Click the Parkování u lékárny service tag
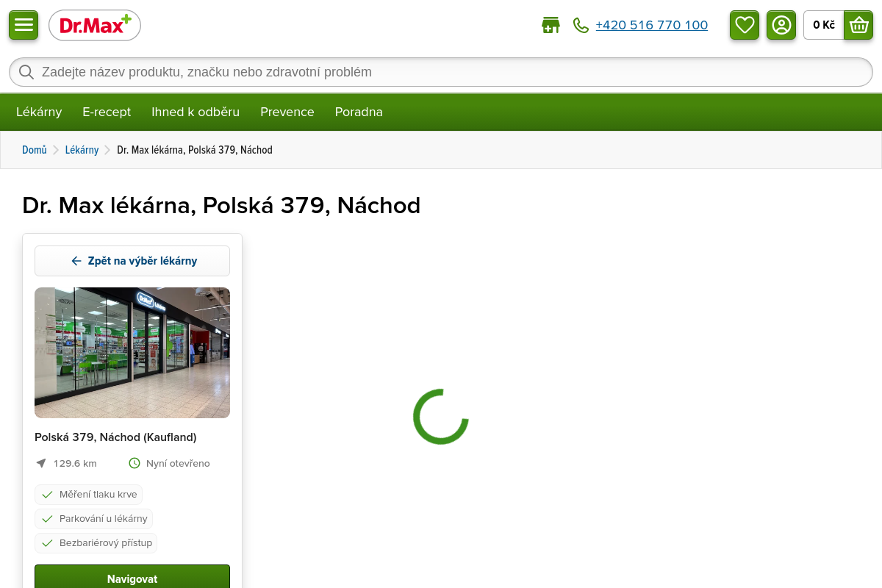The image size is (882, 588). tap(94, 519)
